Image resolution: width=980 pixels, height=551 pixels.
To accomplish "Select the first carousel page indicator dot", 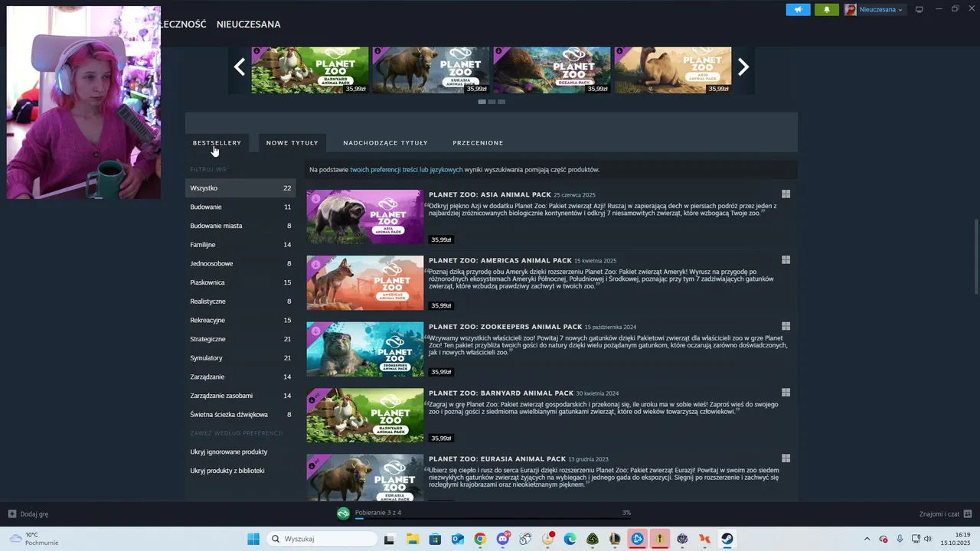I will 482,102.
